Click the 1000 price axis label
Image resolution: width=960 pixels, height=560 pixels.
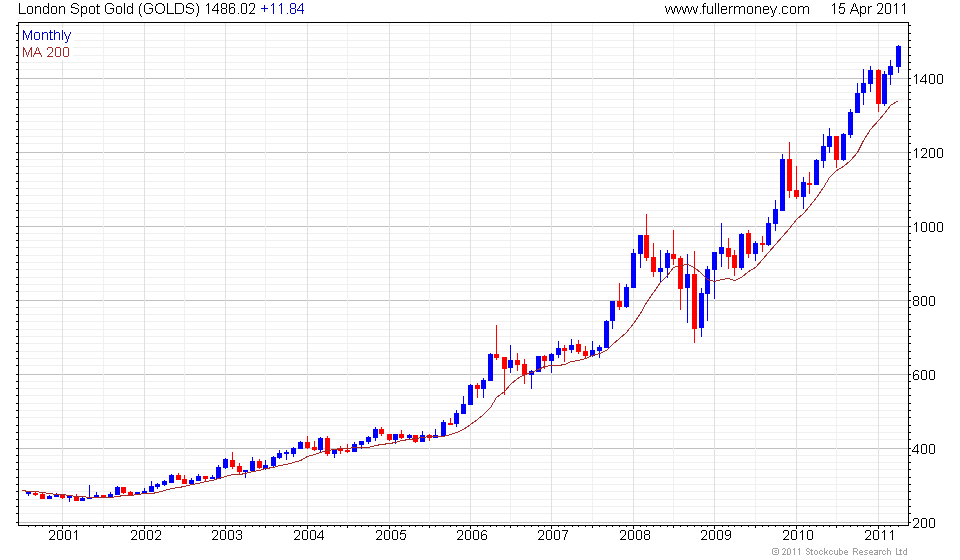[x=928, y=227]
